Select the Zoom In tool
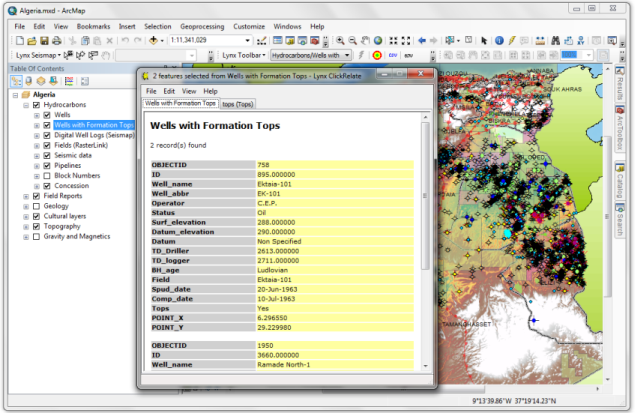 point(340,40)
